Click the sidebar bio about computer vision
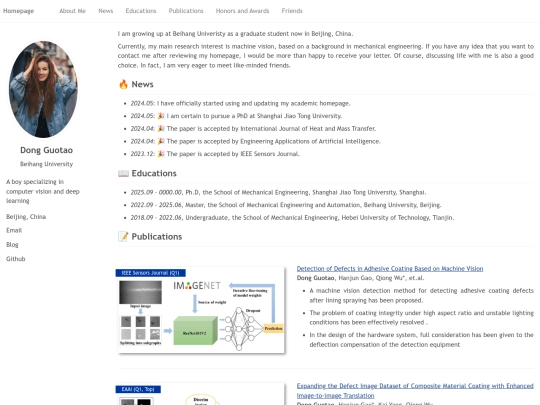This screenshot has width=540, height=405. pyautogui.click(x=43, y=191)
